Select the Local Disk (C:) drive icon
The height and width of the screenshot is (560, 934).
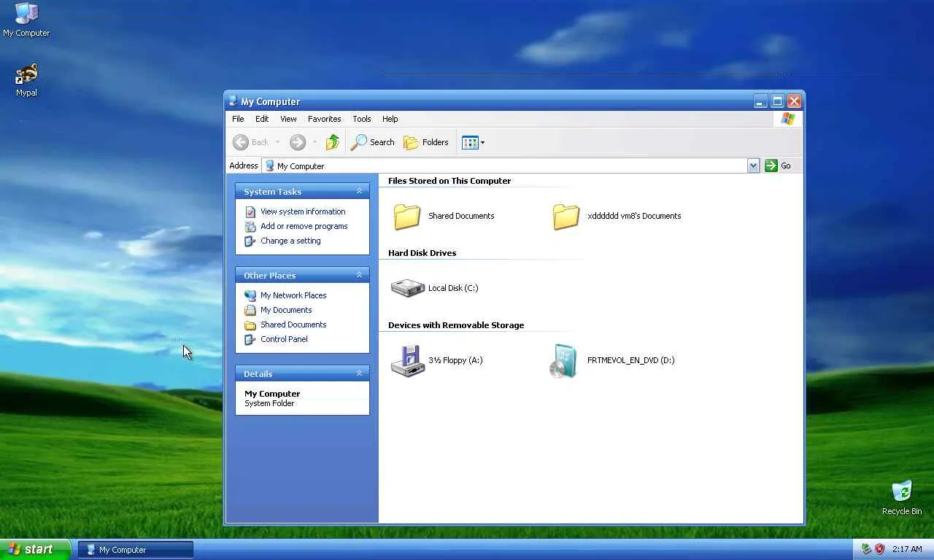point(407,288)
